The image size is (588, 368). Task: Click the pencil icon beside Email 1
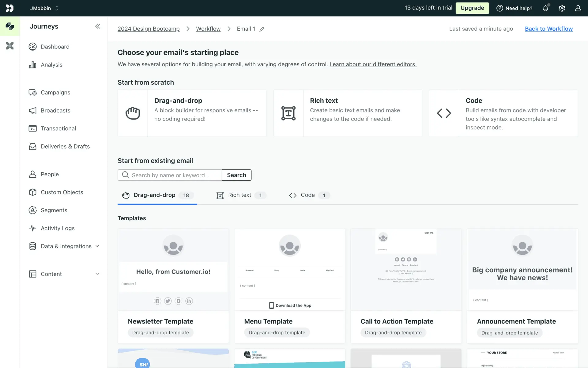tap(262, 29)
